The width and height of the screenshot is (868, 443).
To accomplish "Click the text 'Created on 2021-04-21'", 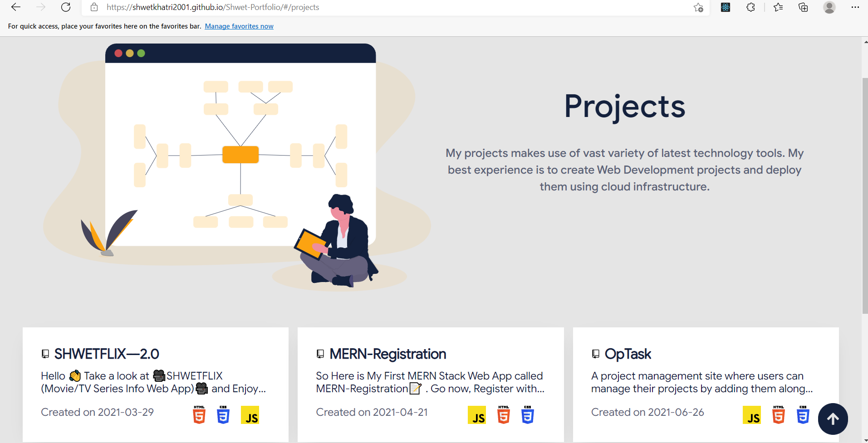I will pos(372,412).
